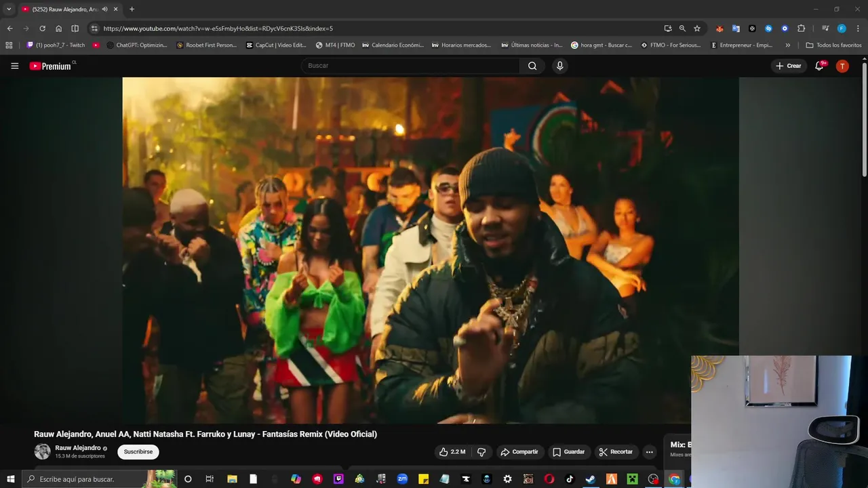Open Chrome profile avatar F
Image resolution: width=868 pixels, height=488 pixels.
click(842, 28)
